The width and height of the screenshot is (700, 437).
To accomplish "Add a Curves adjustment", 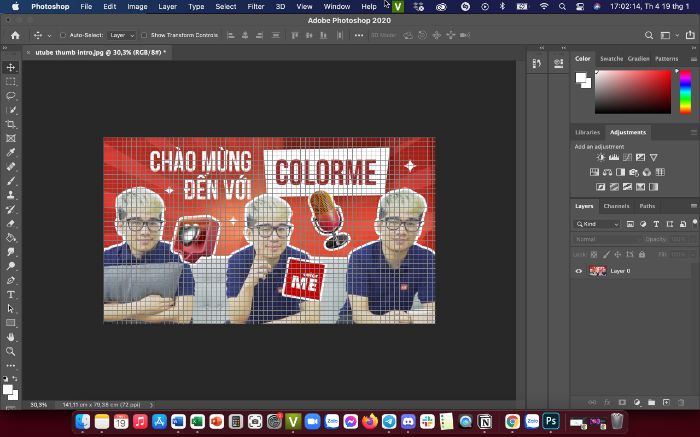I will click(x=627, y=157).
